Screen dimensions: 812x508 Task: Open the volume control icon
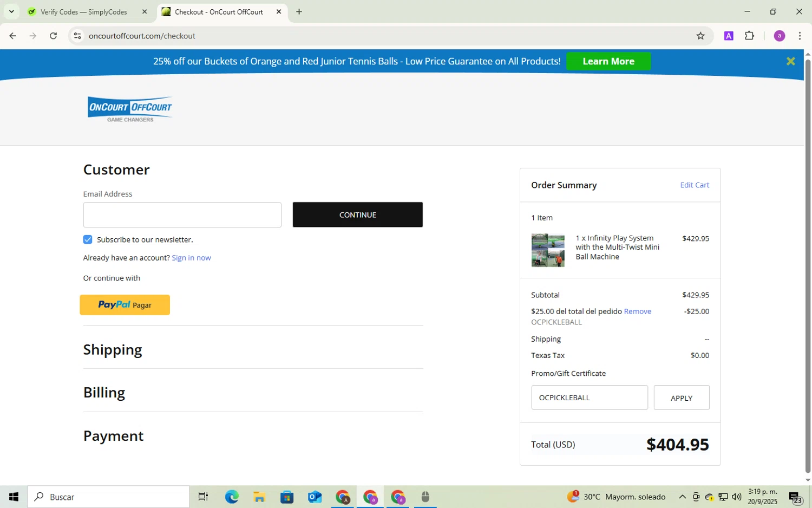point(737,497)
